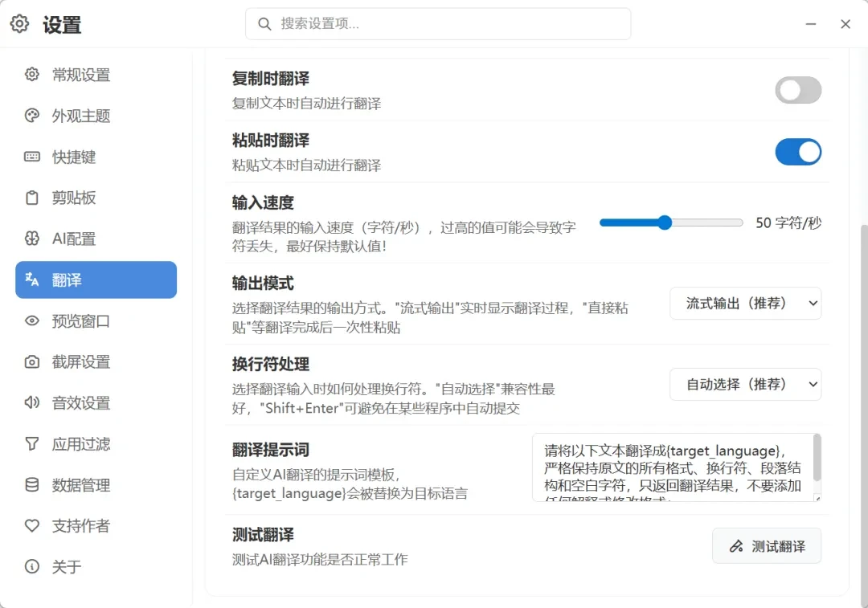
Task: Switch to 外观主题 settings
Action: click(96, 115)
